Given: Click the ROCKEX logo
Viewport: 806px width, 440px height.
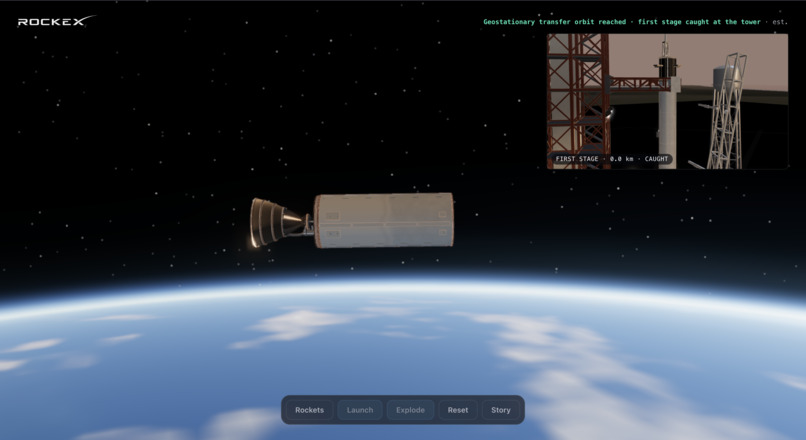Looking at the screenshot, I should click(56, 21).
